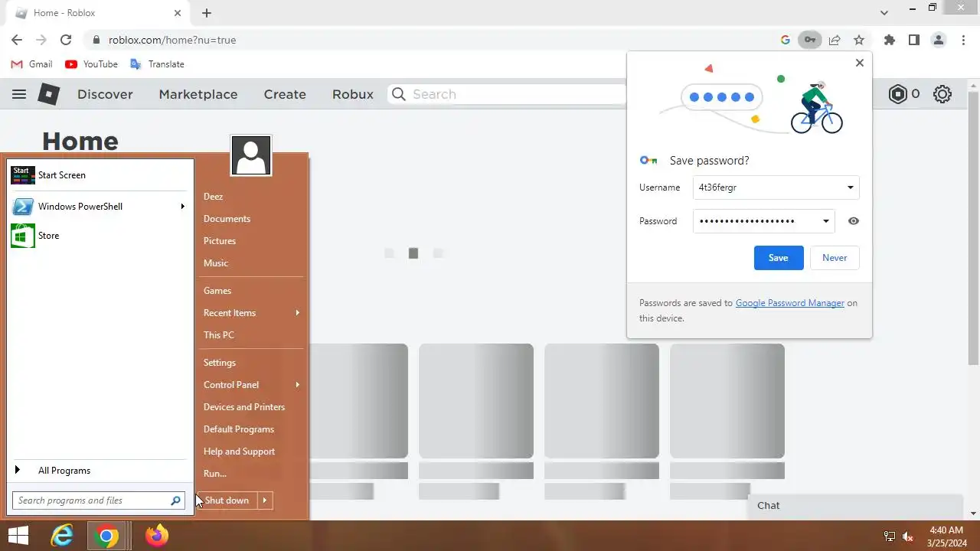Screen dimensions: 980x551
Task: Expand Recent Items submenu
Action: (297, 313)
